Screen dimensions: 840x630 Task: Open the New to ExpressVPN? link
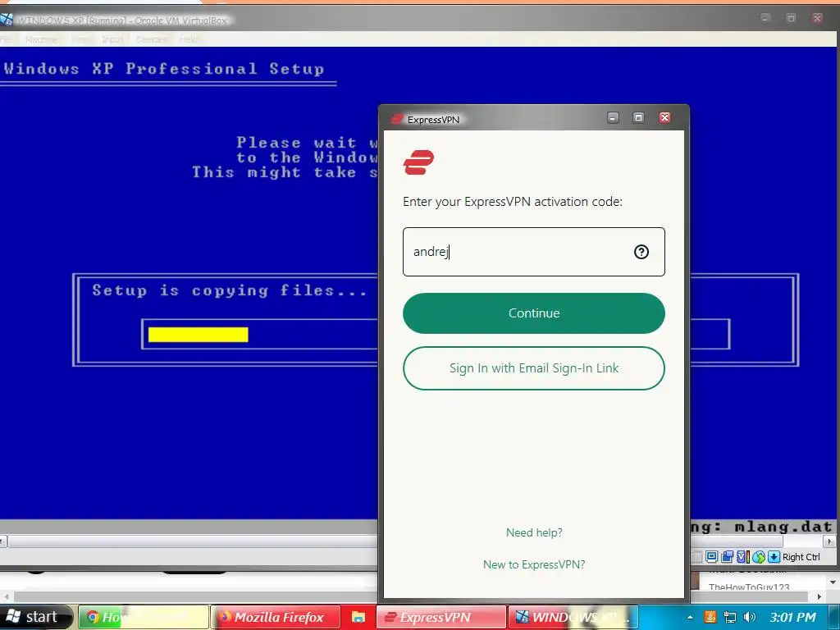coord(534,564)
